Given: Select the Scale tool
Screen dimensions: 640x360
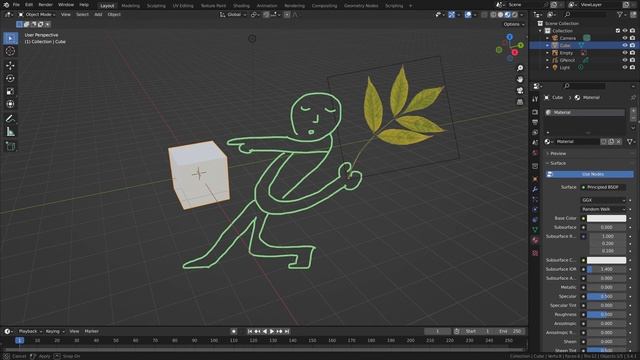Looking at the screenshot, I should coord(10,91).
